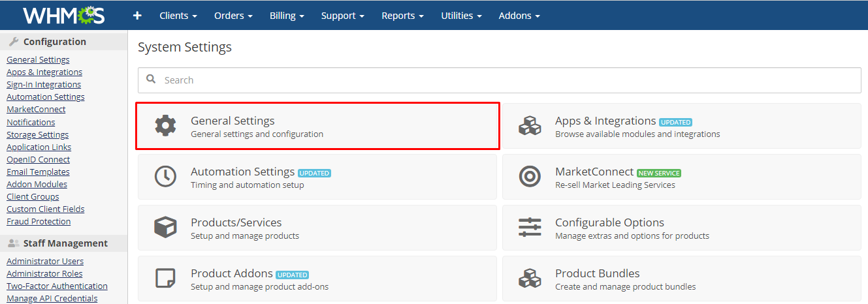Go to Fraud Protection in sidebar

39,222
